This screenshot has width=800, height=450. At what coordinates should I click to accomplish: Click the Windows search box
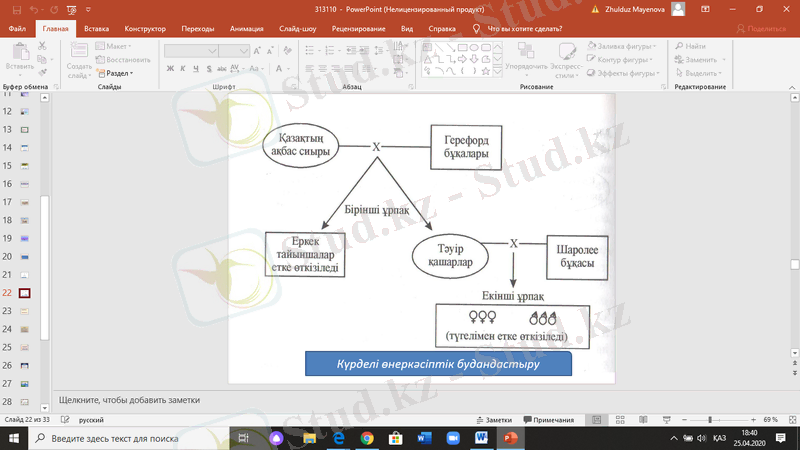tap(128, 438)
